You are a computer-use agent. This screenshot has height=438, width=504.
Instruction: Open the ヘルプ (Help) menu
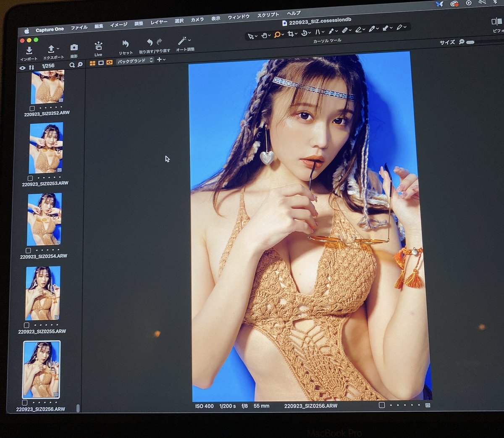coord(293,14)
